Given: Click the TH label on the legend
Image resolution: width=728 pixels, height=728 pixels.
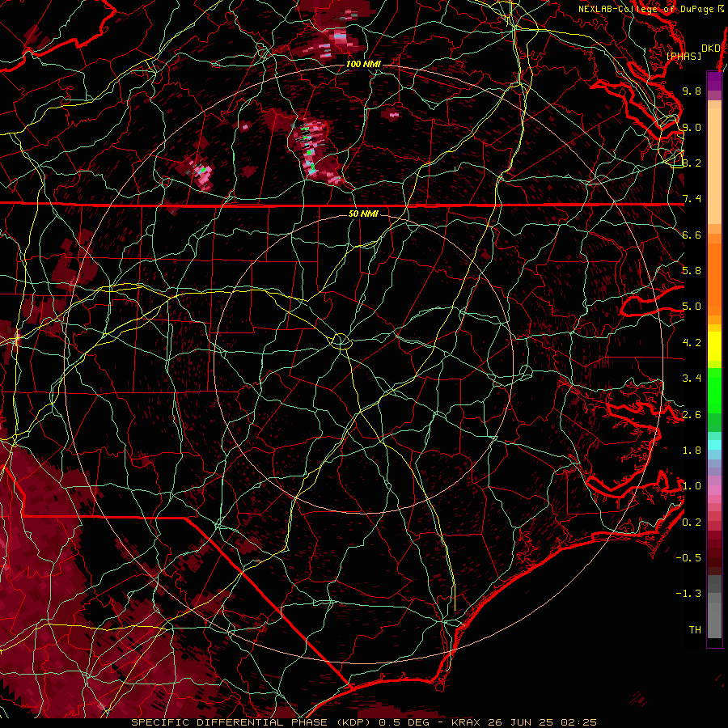Looking at the screenshot, I should [695, 630].
